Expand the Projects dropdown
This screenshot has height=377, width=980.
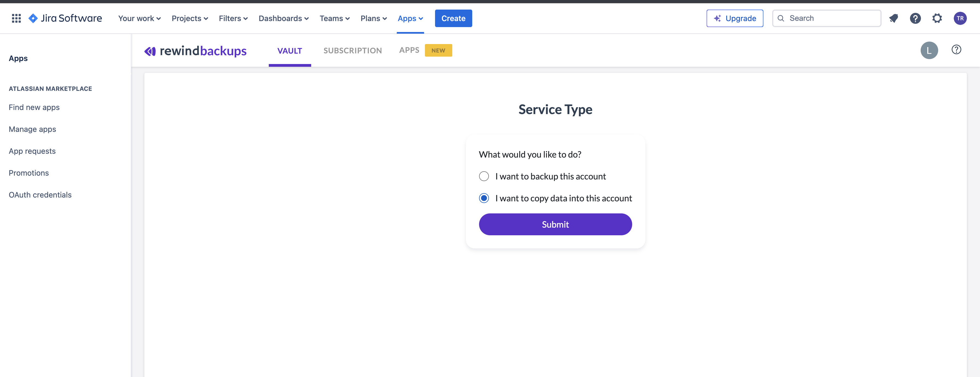pos(189,18)
